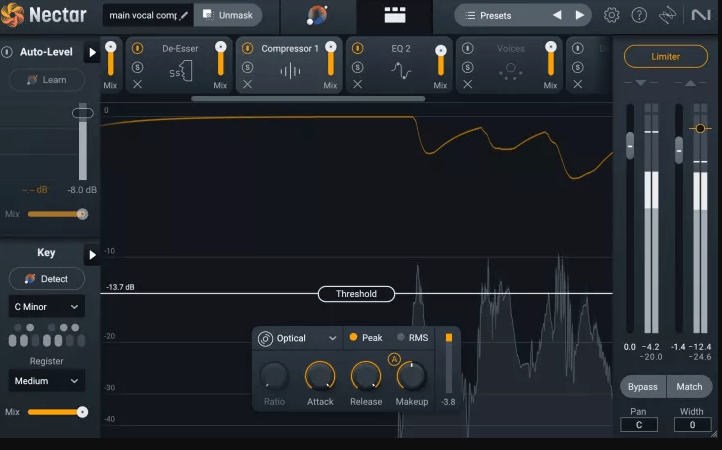This screenshot has height=450, width=722.
Task: Switch to the module chain view icon
Action: coord(395,15)
